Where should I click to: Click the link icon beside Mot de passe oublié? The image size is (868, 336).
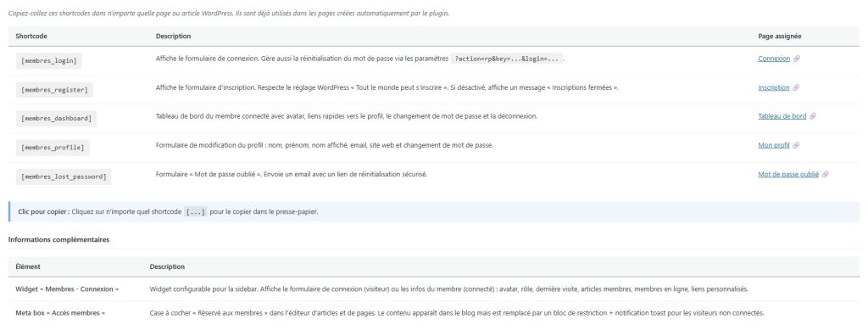tap(826, 174)
